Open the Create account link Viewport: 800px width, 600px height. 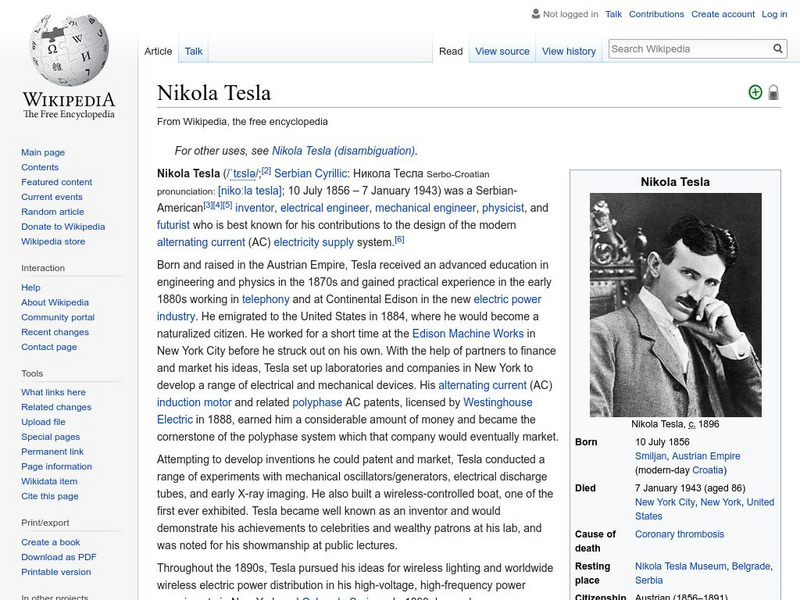(722, 14)
